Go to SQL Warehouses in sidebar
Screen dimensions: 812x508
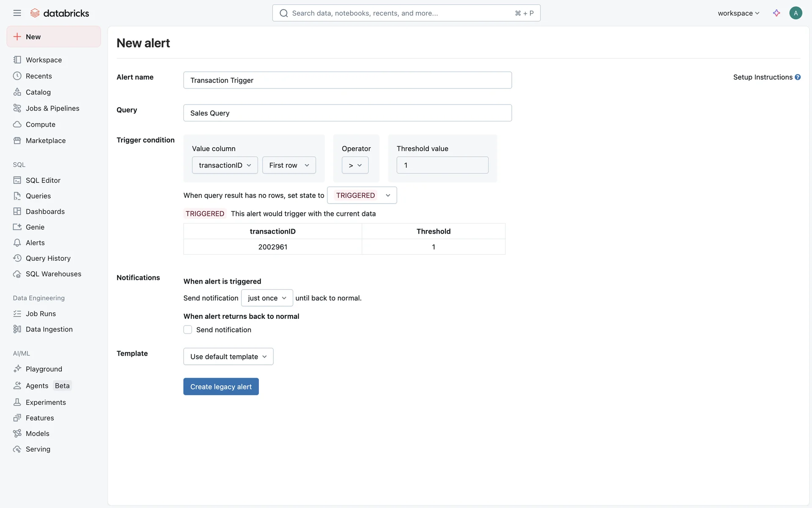pyautogui.click(x=53, y=274)
